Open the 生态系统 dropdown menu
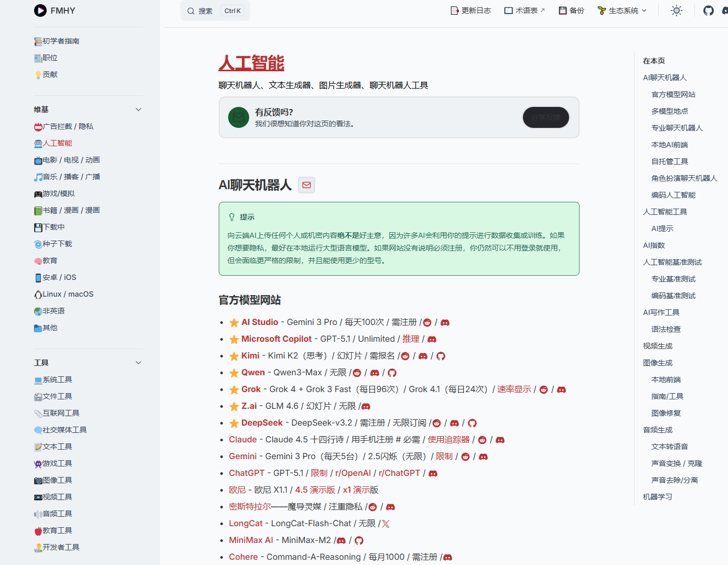The height and width of the screenshot is (565, 728). [623, 10]
